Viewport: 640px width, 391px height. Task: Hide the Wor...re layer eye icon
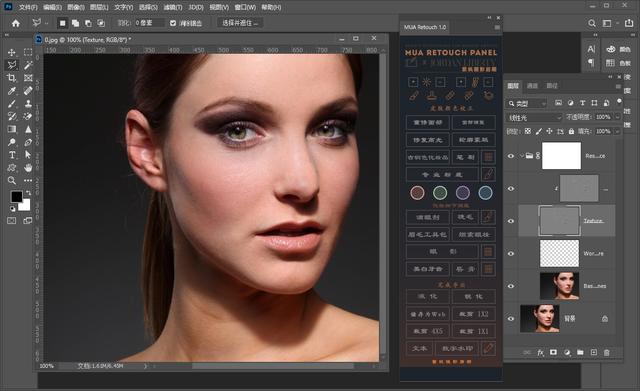tap(511, 253)
